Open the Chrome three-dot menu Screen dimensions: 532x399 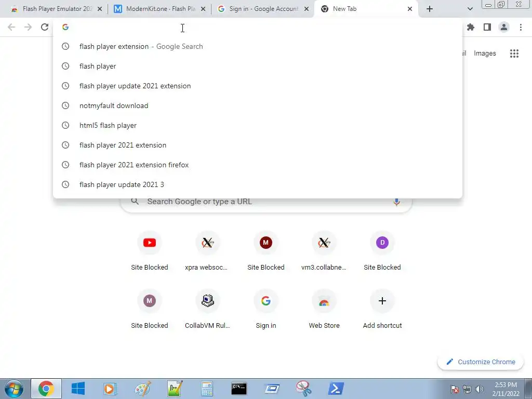521,27
